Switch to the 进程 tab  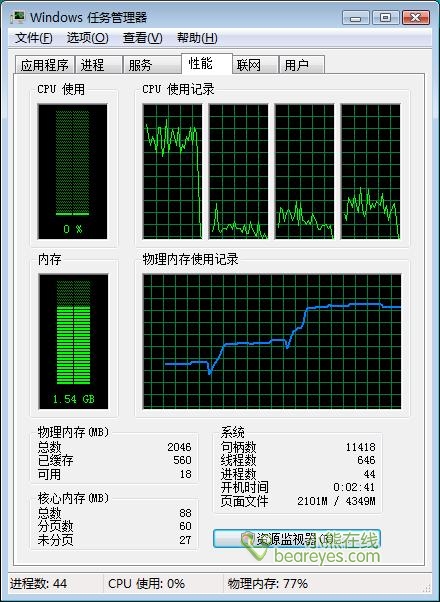99,64
